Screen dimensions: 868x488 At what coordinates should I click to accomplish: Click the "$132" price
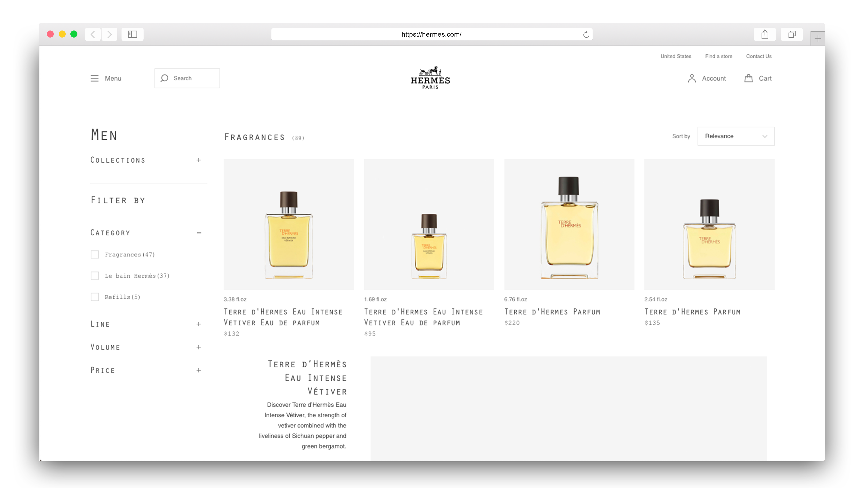point(232,334)
